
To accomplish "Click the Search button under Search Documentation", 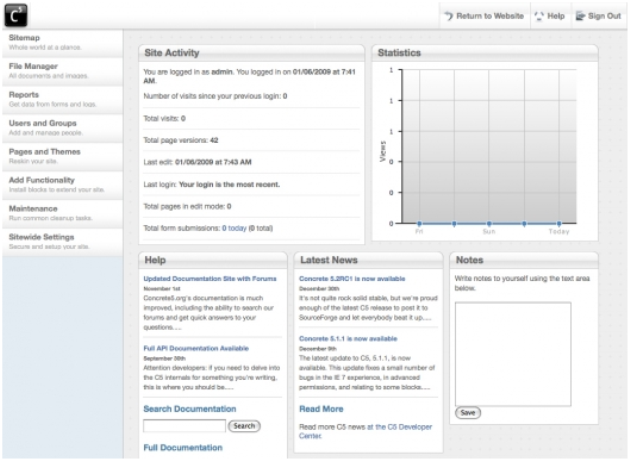I will click(x=244, y=425).
